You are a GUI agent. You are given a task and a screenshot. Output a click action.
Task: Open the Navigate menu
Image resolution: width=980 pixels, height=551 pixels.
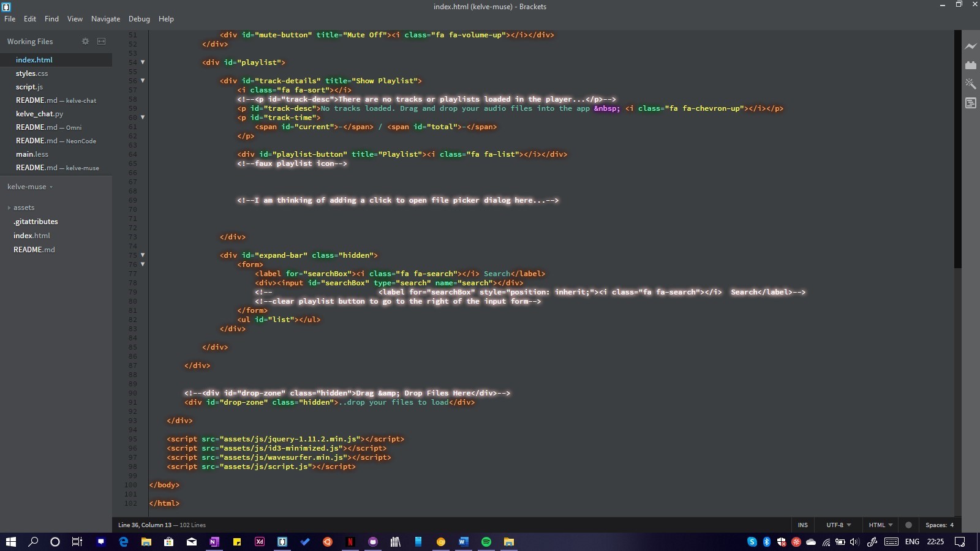pos(105,19)
